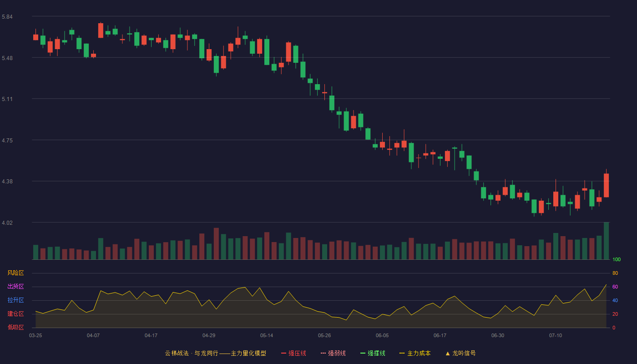This screenshot has height=364, width=637.
Task: Toggle the 强撑线 legend item
Action: point(373,353)
